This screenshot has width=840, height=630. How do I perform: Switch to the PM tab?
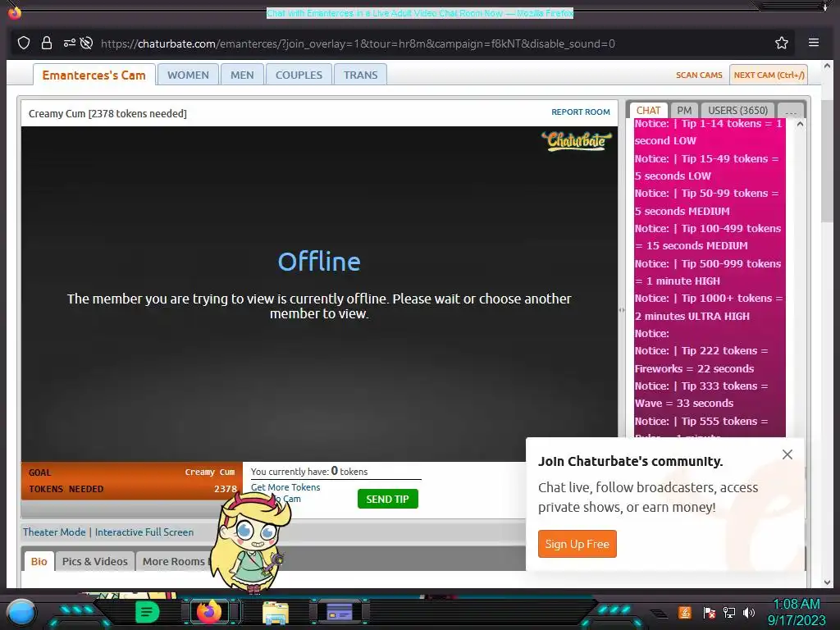(x=684, y=111)
